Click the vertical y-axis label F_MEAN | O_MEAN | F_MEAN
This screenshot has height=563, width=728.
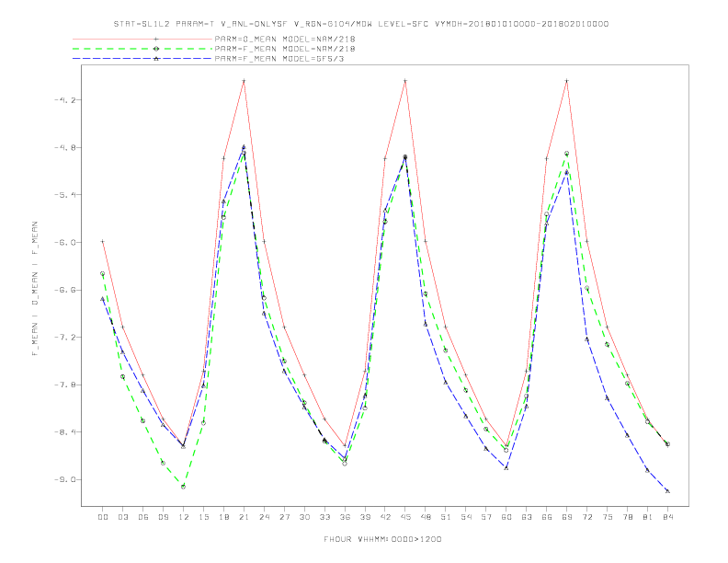coord(35,289)
